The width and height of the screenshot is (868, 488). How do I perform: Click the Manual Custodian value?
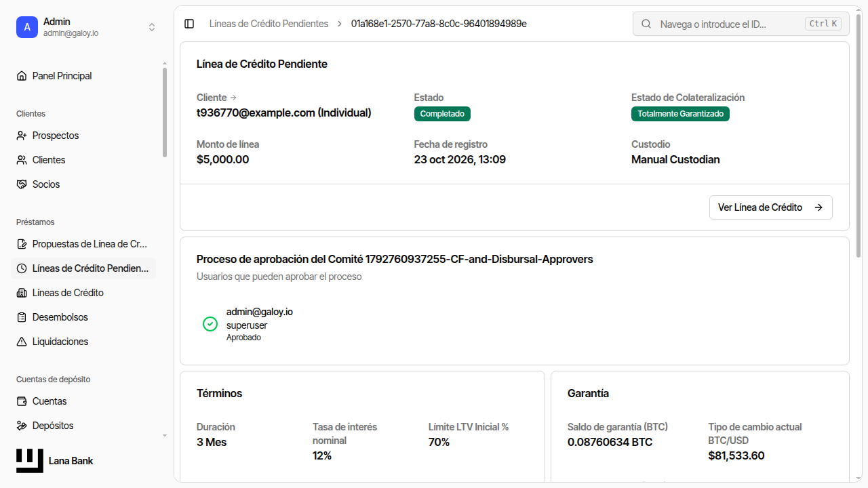(675, 160)
